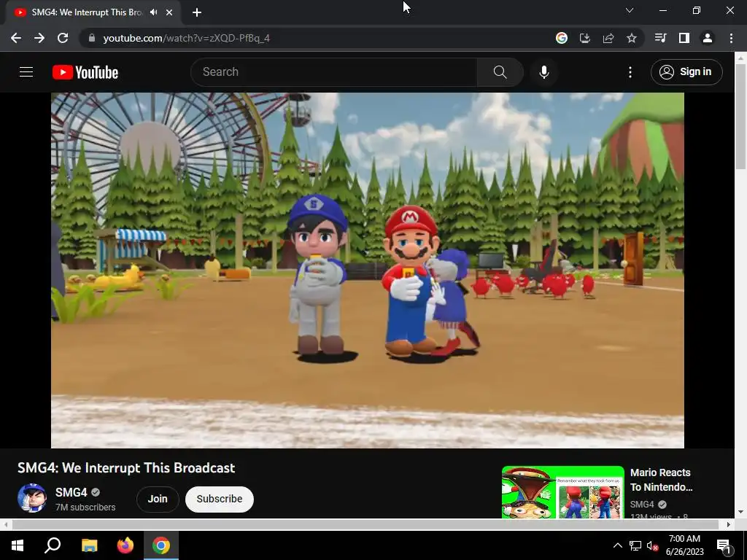Open YouTube settings three-dot menu
The image size is (747, 560).
tap(630, 72)
